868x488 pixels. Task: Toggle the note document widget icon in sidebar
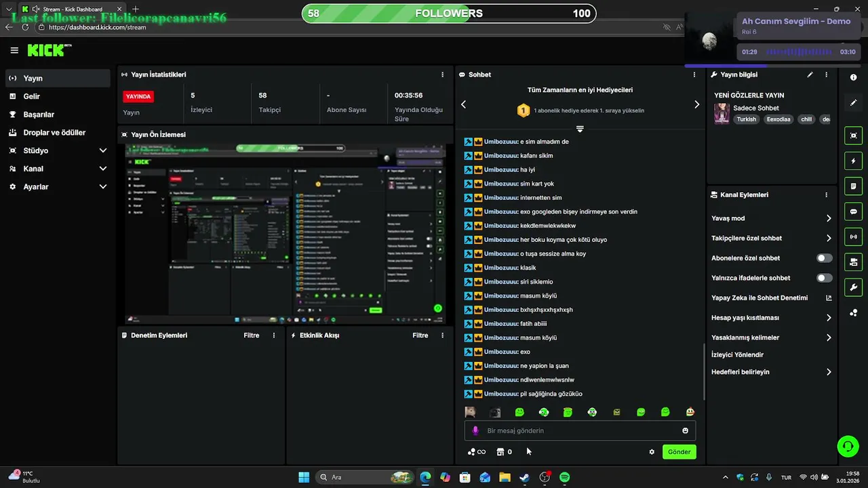(853, 186)
